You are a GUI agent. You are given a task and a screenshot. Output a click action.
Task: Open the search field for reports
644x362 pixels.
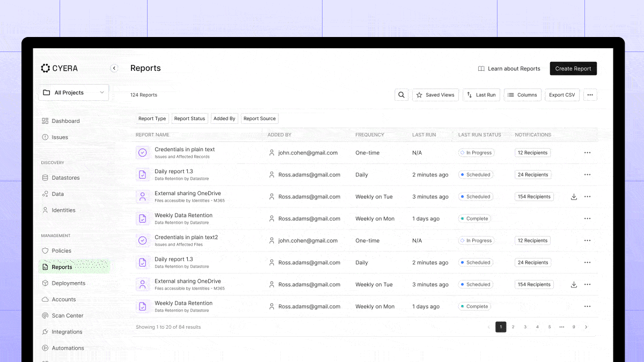pos(401,94)
